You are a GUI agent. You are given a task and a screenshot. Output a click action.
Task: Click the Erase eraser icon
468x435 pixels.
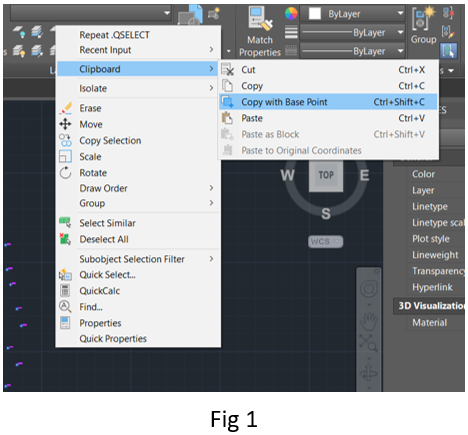point(65,108)
